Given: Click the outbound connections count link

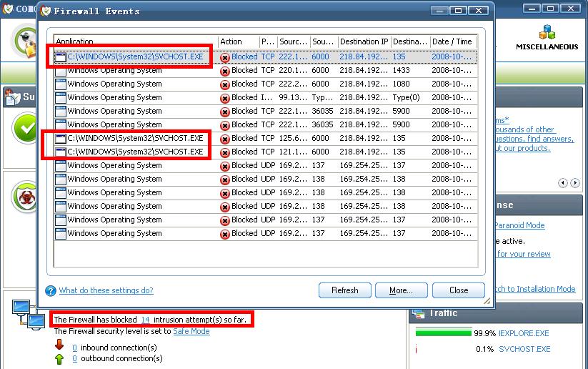Looking at the screenshot, I should pos(74,358).
